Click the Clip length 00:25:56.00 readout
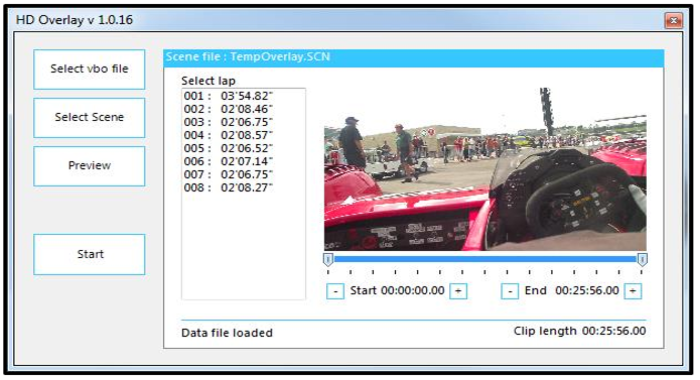700x380 pixels. pos(579,331)
